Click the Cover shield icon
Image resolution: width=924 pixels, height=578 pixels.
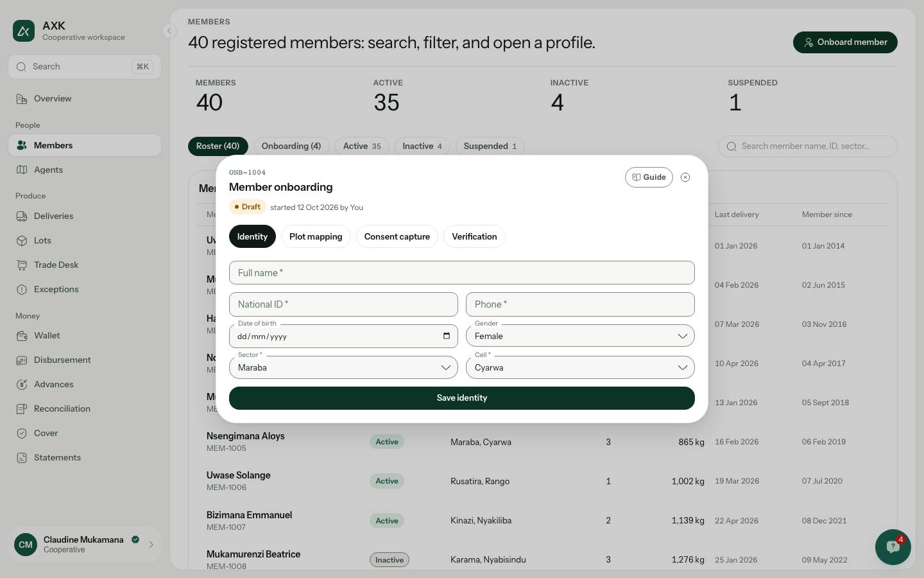click(x=22, y=433)
